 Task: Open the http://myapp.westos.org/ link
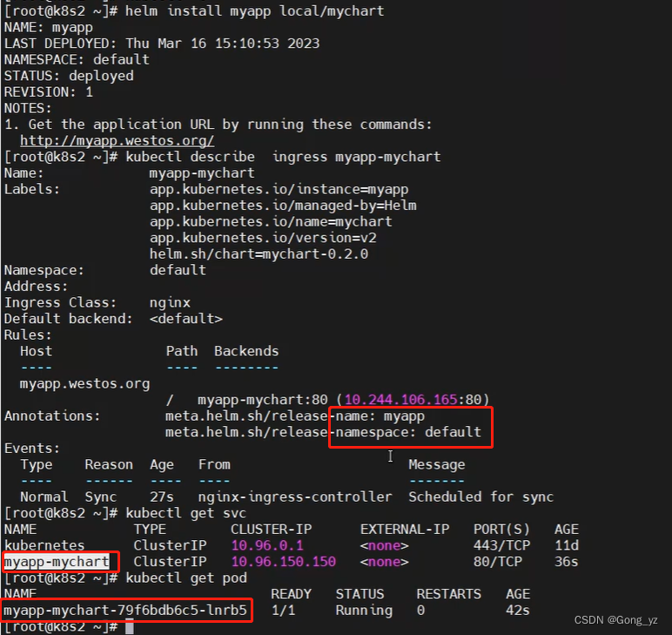pyautogui.click(x=117, y=140)
